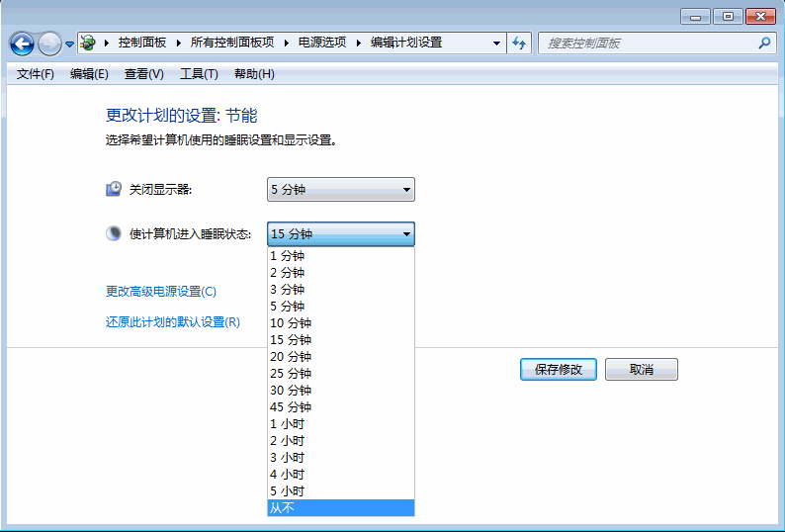Open the 工具(T) menu
The width and height of the screenshot is (785, 532).
click(199, 74)
